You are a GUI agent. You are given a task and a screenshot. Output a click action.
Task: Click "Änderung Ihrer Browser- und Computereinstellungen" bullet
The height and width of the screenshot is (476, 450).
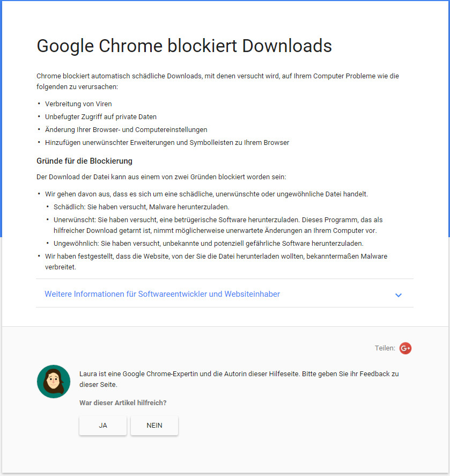126,129
